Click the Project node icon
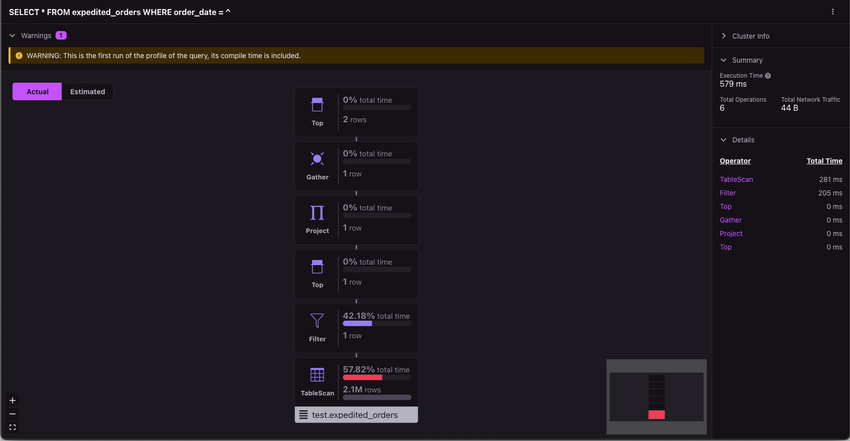This screenshot has height=441, width=850. pyautogui.click(x=317, y=213)
